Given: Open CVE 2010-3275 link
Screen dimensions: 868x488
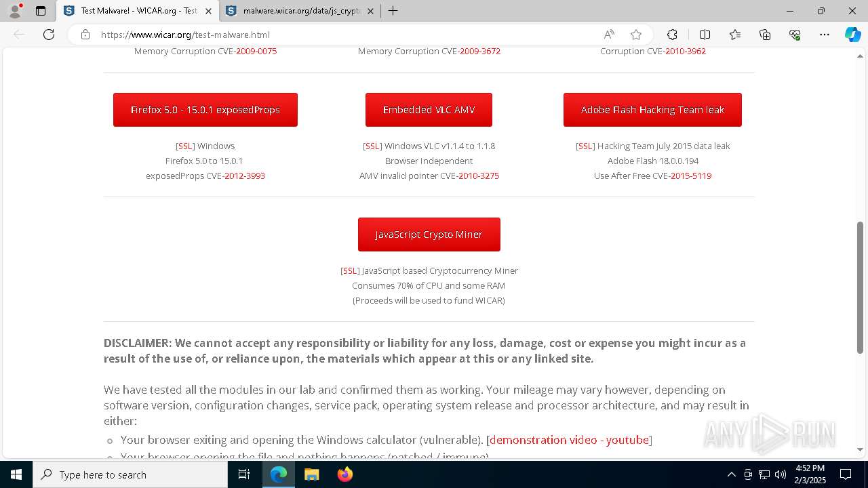Looking at the screenshot, I should (478, 176).
